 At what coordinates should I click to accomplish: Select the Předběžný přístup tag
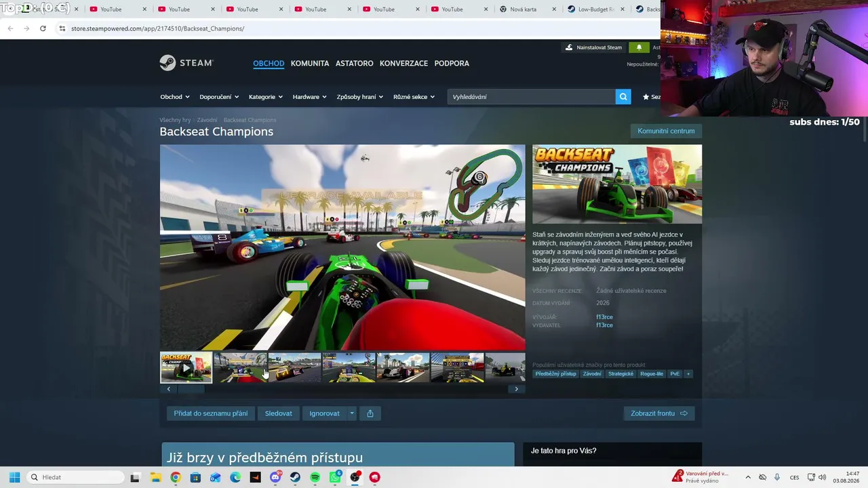click(555, 374)
